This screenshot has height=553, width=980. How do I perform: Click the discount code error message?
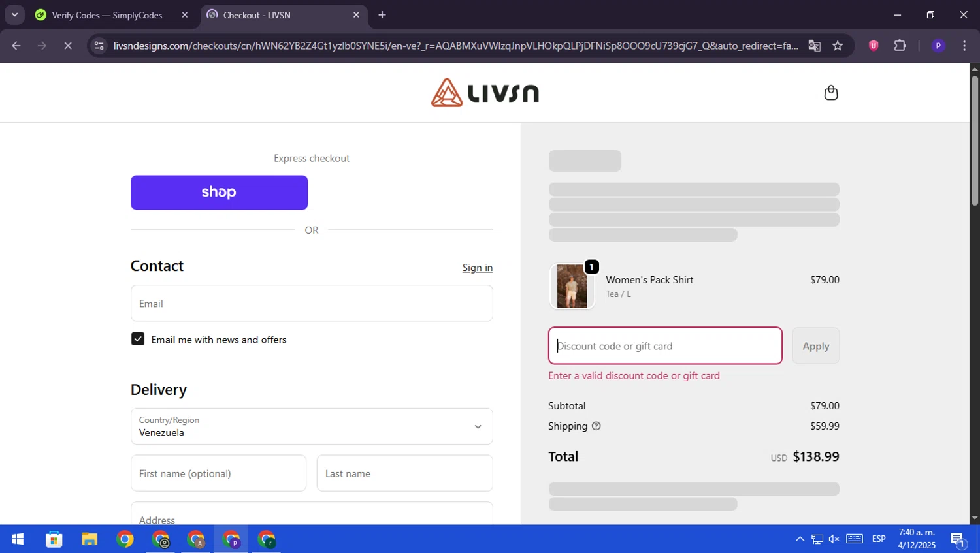pos(634,375)
